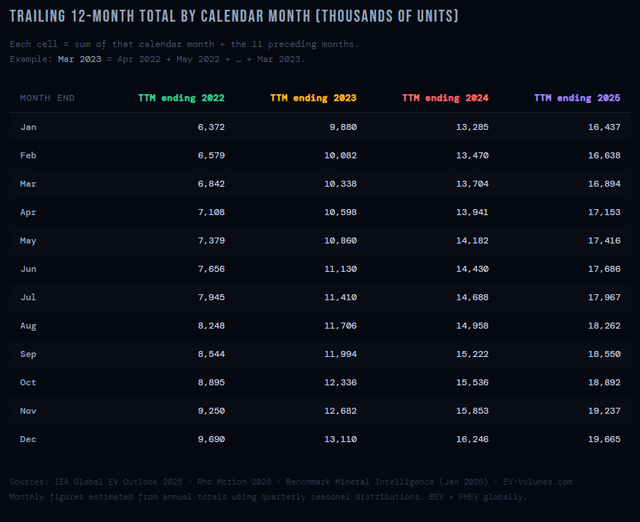This screenshot has height=522, width=640.
Task: Click the 15,222 cell in the Sep row
Action: (470, 354)
